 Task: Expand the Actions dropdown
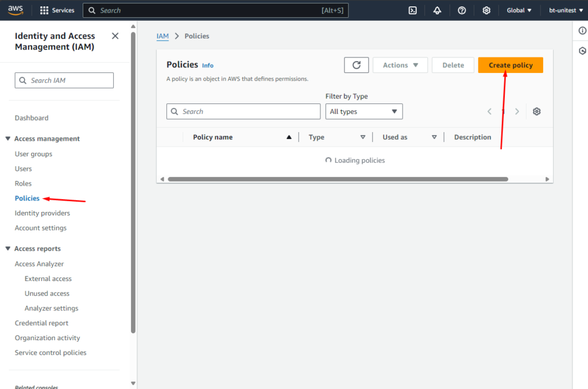pos(400,65)
